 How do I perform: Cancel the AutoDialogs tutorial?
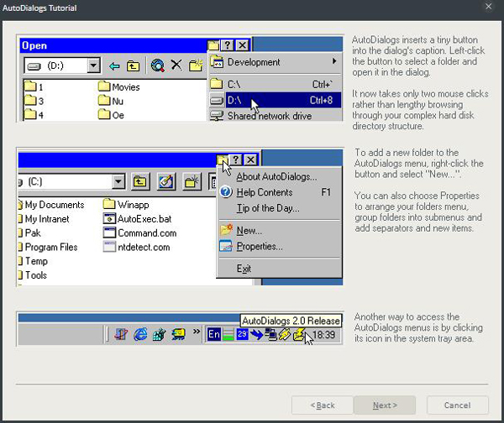pyautogui.click(x=458, y=405)
